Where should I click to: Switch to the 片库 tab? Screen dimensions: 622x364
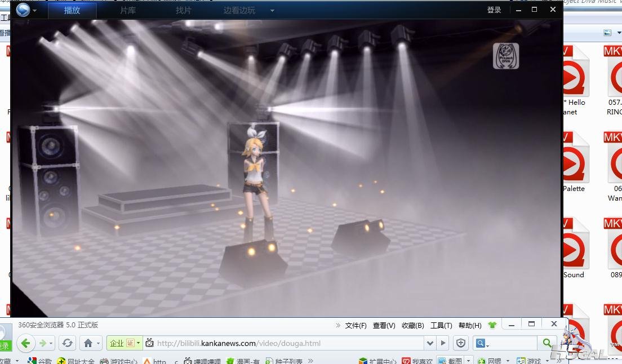coord(128,10)
